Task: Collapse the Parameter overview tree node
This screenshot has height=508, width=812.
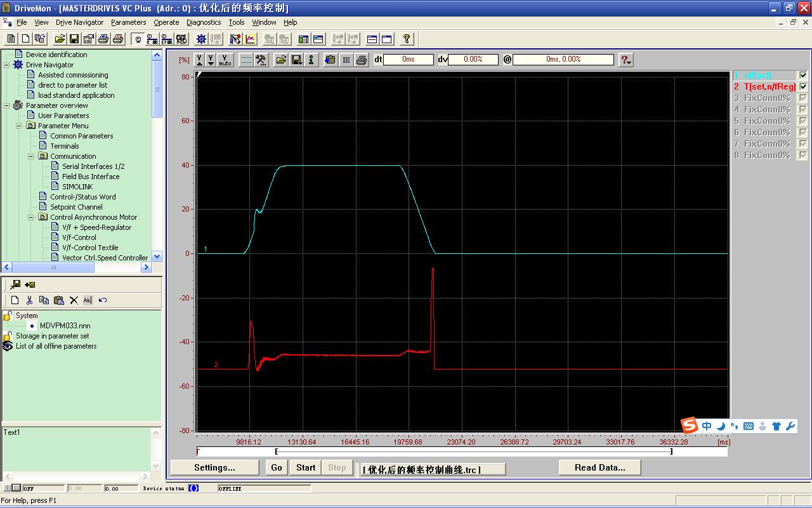Action: point(7,105)
